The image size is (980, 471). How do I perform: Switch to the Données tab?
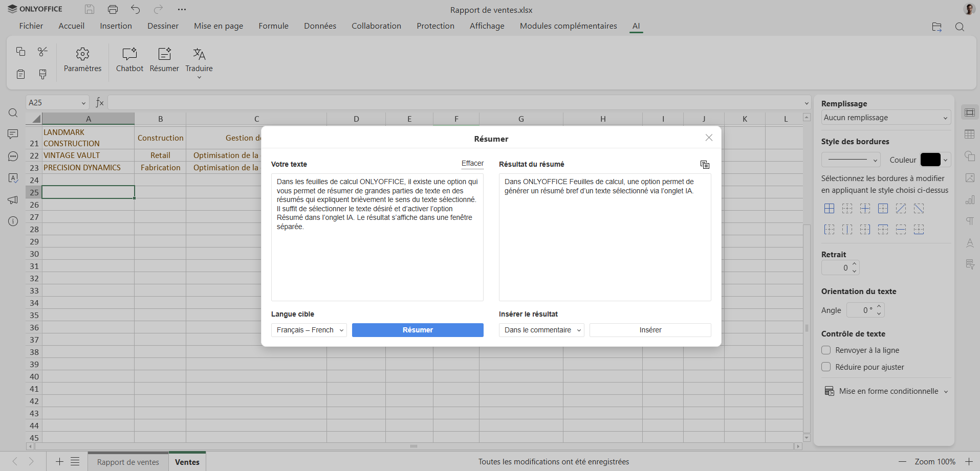point(320,26)
